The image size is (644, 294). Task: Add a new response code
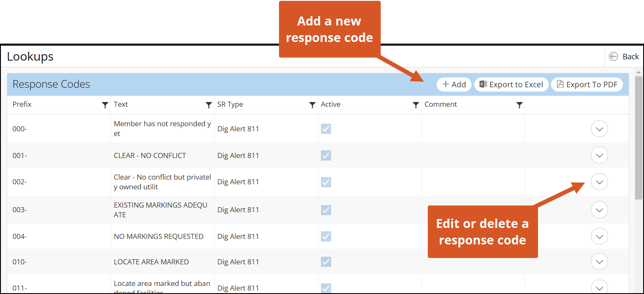pyautogui.click(x=454, y=84)
